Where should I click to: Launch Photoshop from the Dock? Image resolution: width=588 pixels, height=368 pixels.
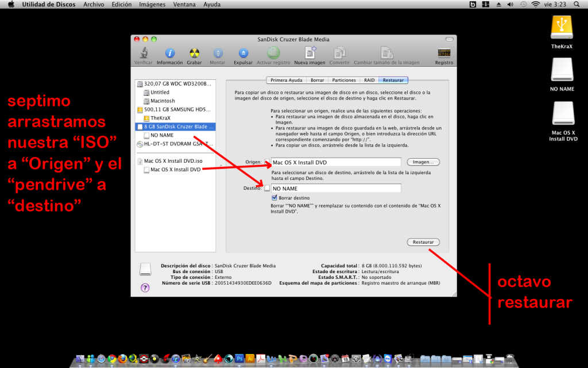click(239, 359)
